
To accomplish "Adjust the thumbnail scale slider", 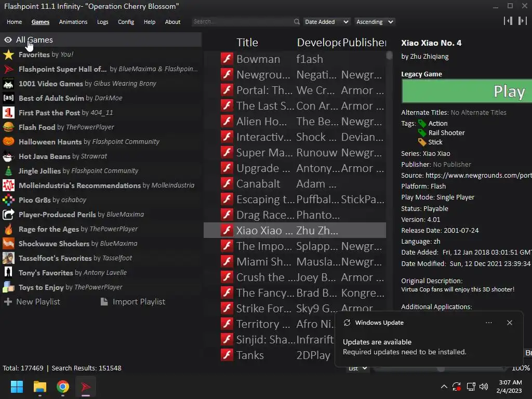I will click(441, 369).
